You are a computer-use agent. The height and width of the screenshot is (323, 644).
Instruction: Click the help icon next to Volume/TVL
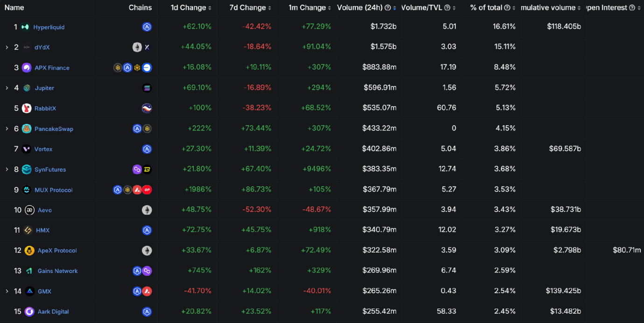pyautogui.click(x=447, y=8)
